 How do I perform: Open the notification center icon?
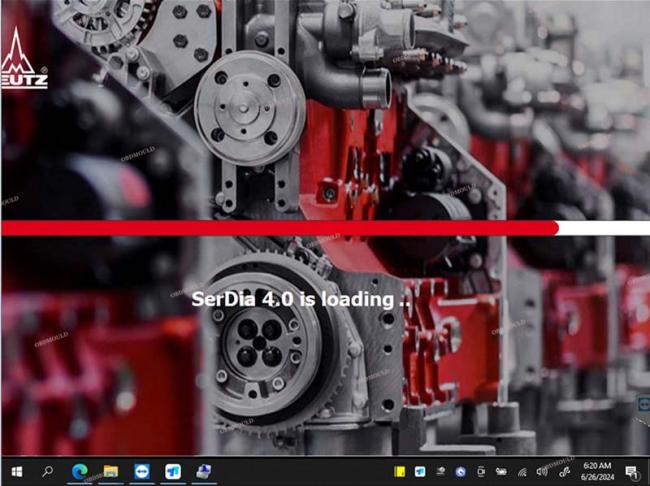(x=632, y=471)
